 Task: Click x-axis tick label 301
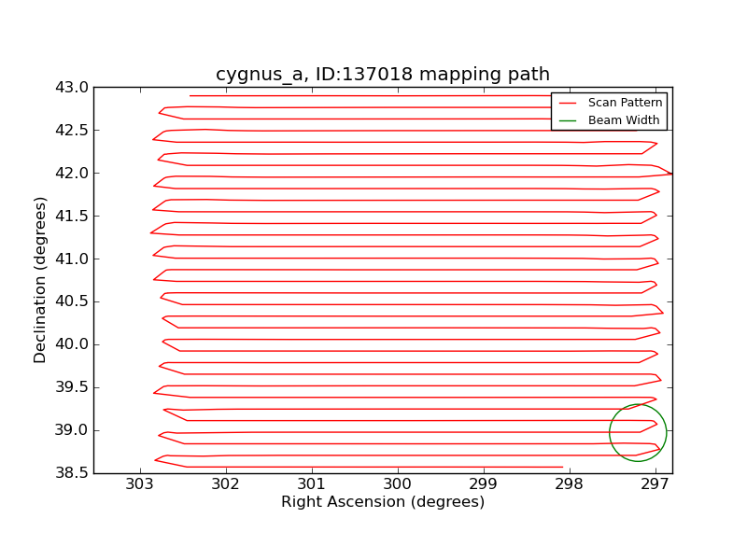tap(312, 483)
